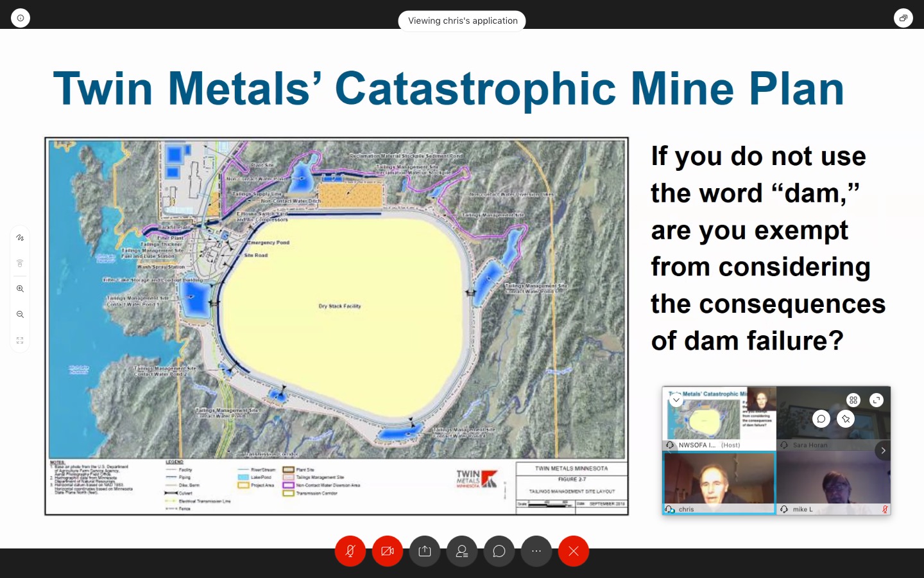
Task: Leave the meeting with red X
Action: point(574,551)
